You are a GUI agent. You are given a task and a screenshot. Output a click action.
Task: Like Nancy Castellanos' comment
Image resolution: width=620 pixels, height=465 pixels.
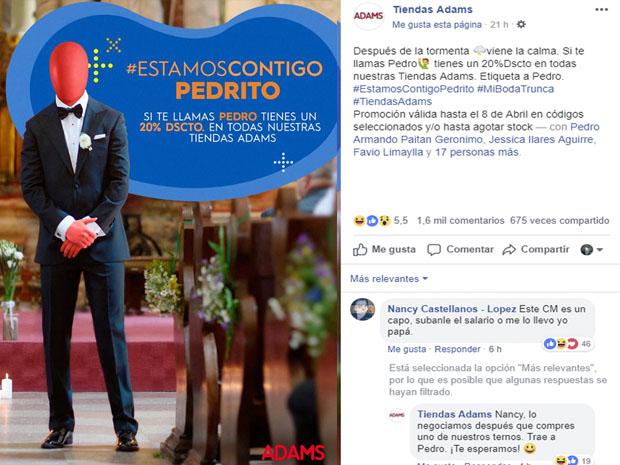(x=406, y=349)
